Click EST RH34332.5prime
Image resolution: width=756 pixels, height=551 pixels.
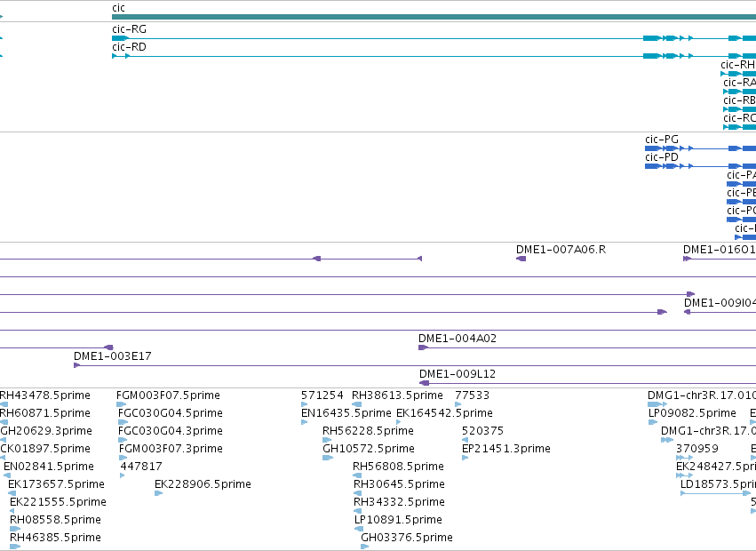399,502
